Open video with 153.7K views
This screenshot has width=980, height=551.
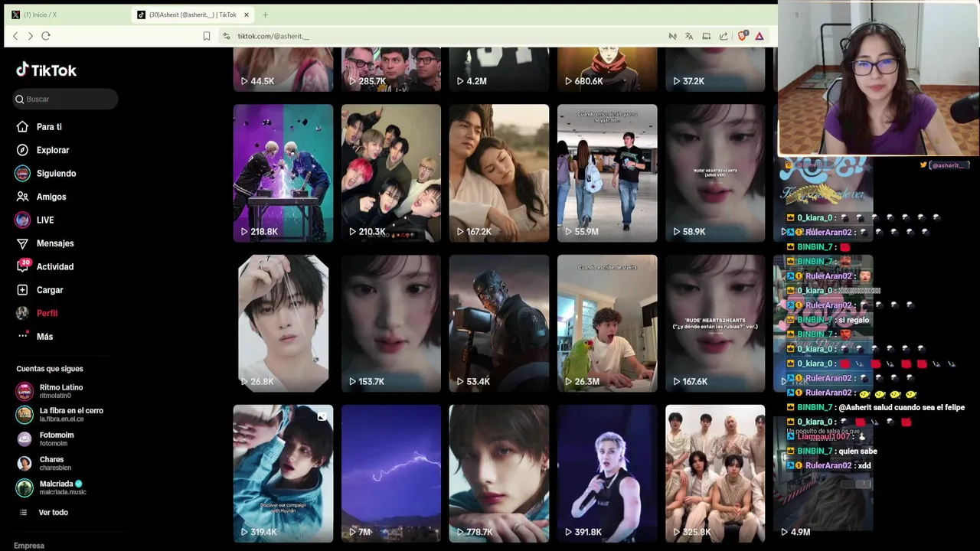(x=391, y=323)
